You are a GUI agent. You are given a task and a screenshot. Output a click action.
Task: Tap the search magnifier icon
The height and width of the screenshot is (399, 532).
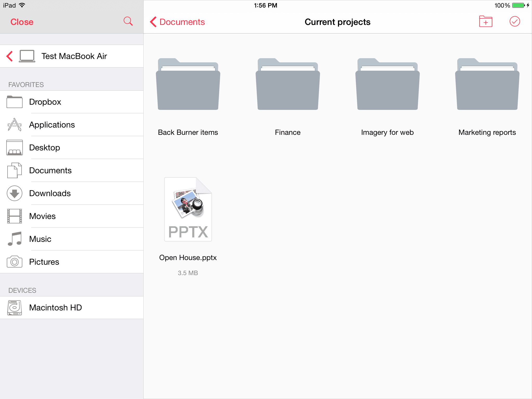click(x=128, y=21)
